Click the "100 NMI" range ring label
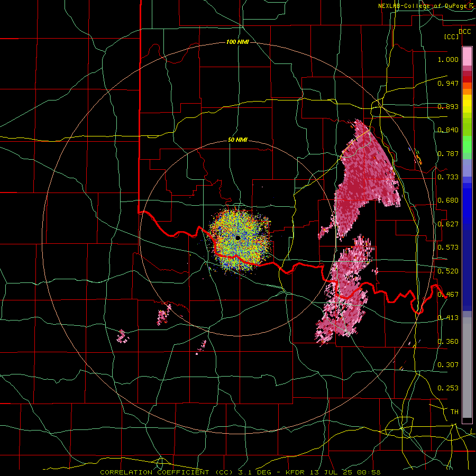 237,42
